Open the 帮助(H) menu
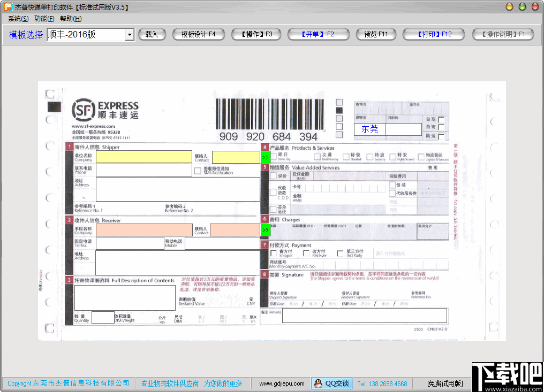The image size is (544, 392). click(71, 19)
